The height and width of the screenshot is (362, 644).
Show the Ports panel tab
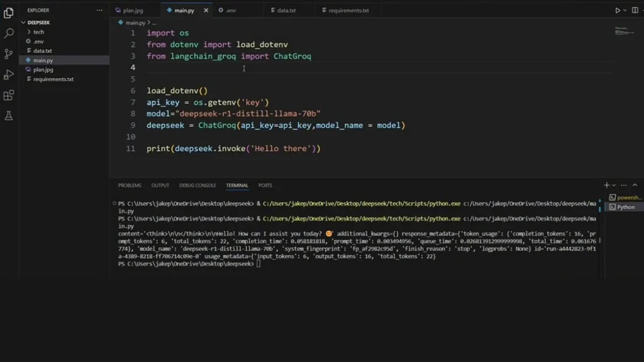[x=265, y=185]
